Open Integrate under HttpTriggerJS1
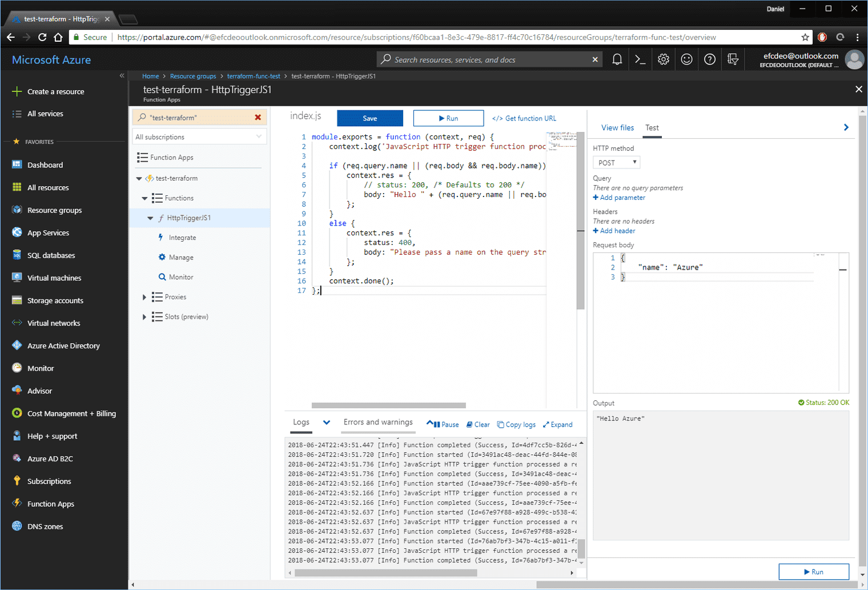This screenshot has height=590, width=868. [x=182, y=238]
